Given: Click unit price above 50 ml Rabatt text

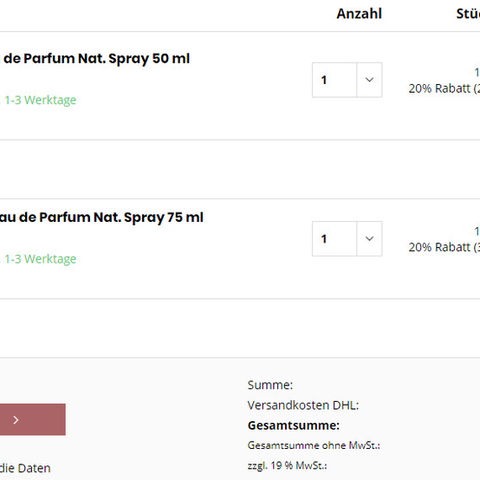Looking at the screenshot, I should [477, 72].
